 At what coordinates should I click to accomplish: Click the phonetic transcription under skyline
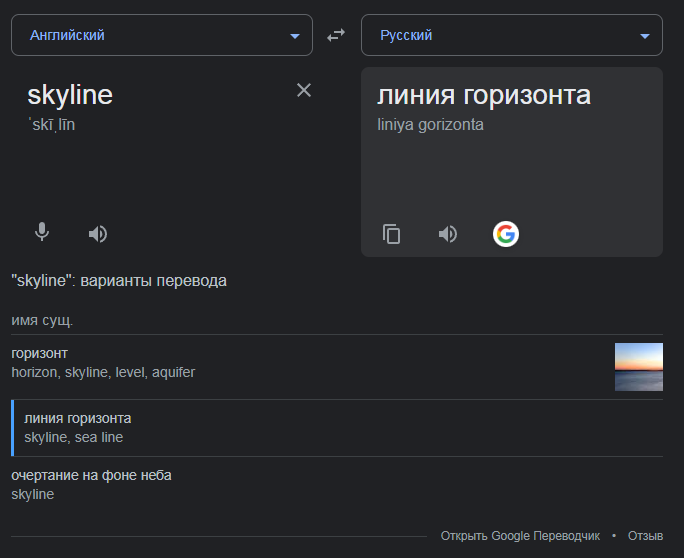[x=52, y=125]
